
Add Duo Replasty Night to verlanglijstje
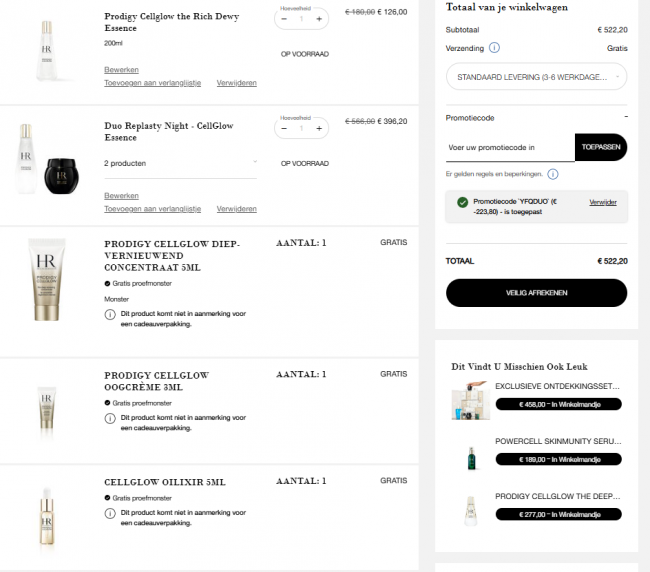[x=153, y=209]
